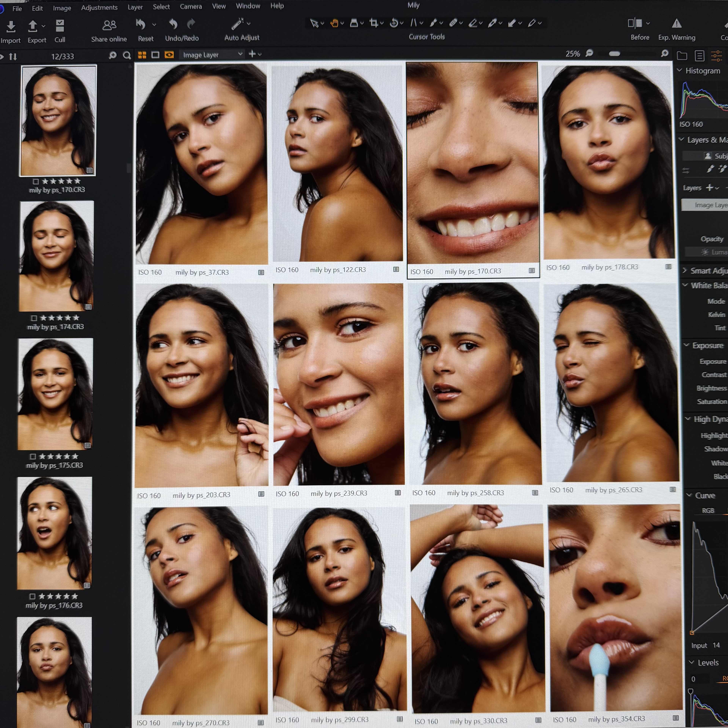
Task: Click the Share online icon
Action: (109, 25)
